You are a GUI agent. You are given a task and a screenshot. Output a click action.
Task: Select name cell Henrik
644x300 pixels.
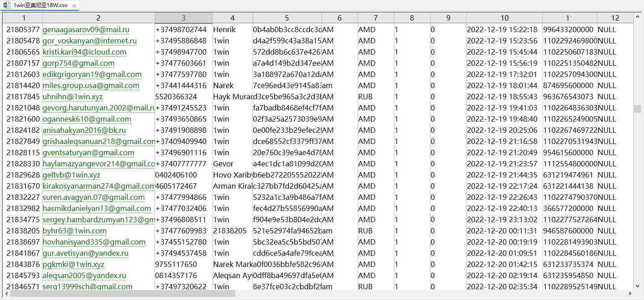[x=233, y=30]
